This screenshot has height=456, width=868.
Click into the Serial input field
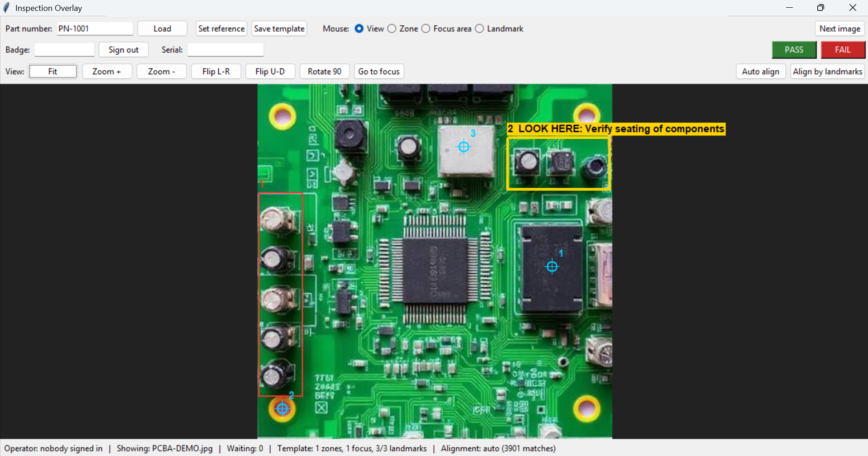[x=225, y=50]
